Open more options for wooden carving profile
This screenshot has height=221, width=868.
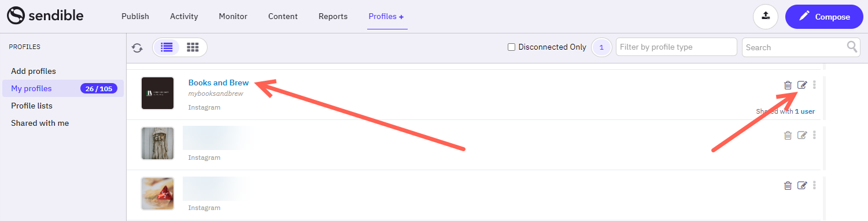pyautogui.click(x=814, y=135)
